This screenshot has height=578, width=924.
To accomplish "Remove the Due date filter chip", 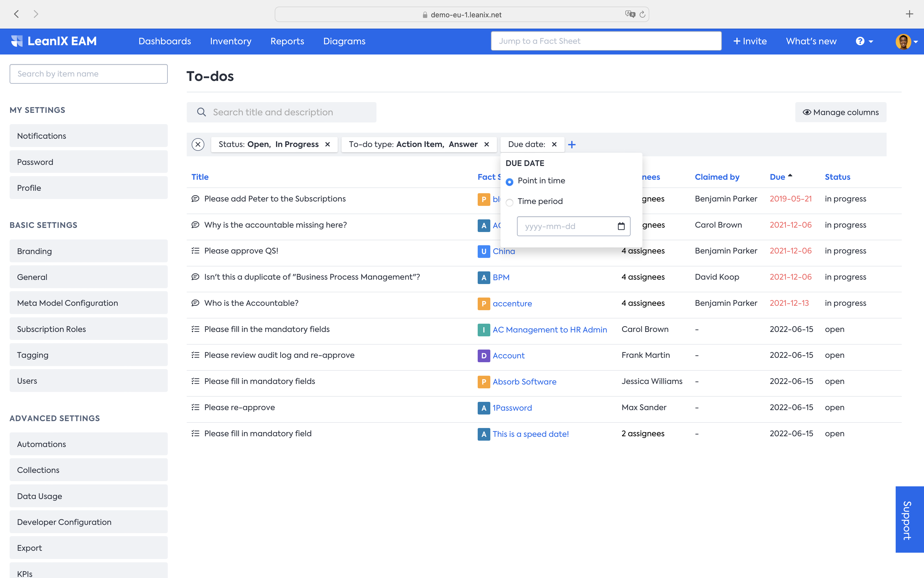I will click(554, 144).
